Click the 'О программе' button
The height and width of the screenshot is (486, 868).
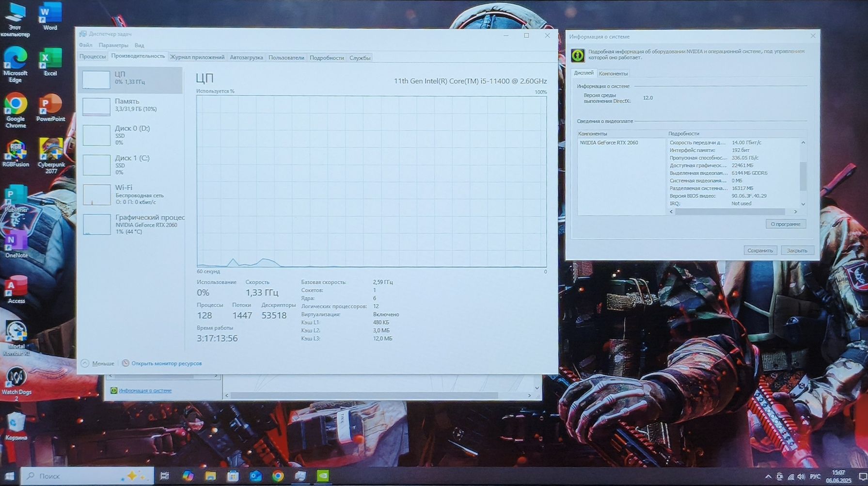pyautogui.click(x=786, y=224)
